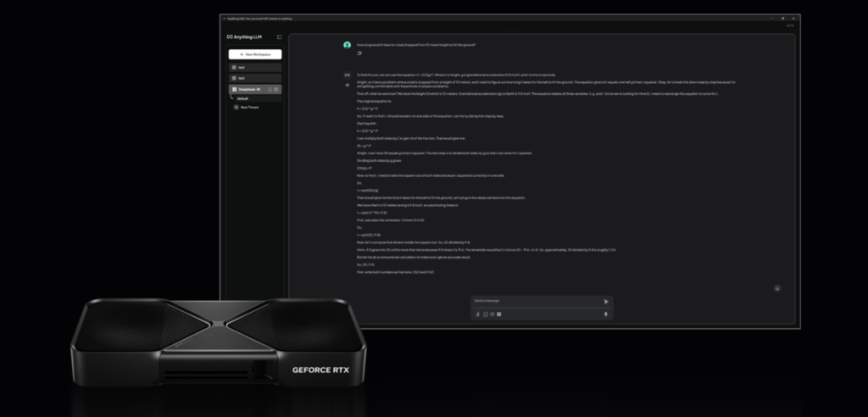
Task: Close the AnythingLLM window
Action: click(793, 19)
